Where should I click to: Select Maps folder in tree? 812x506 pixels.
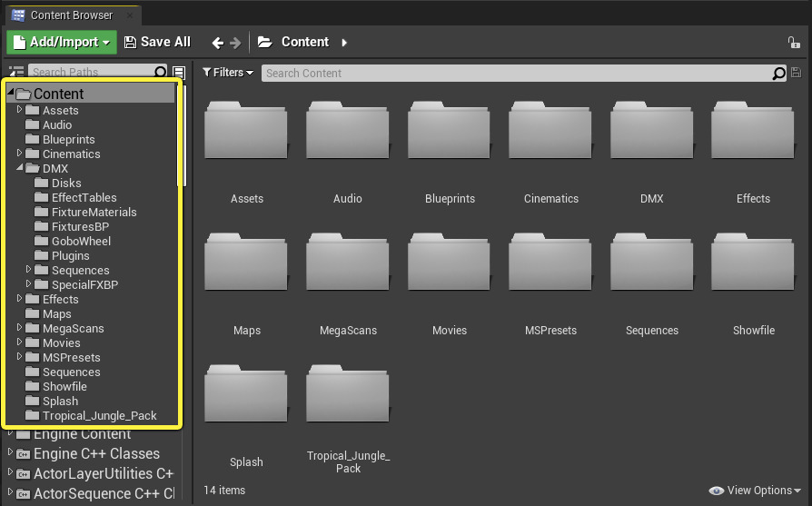coord(57,313)
